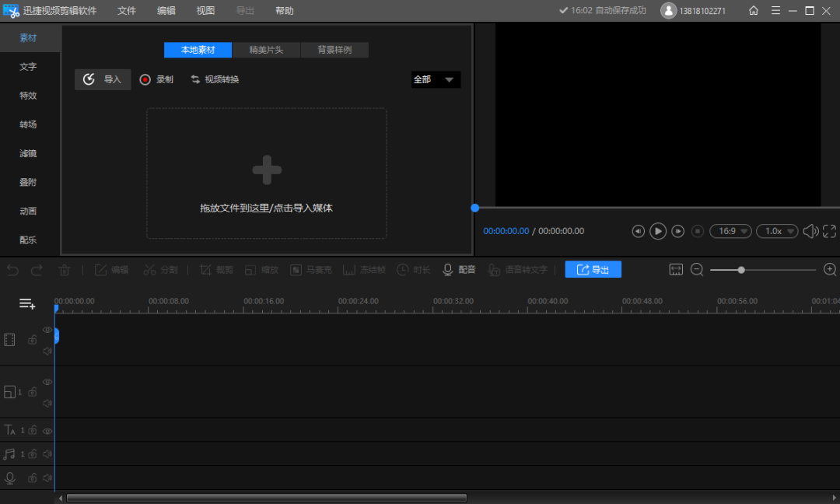Screen dimensions: 840x504
Task: Select the 分割 (split) tool
Action: click(161, 269)
